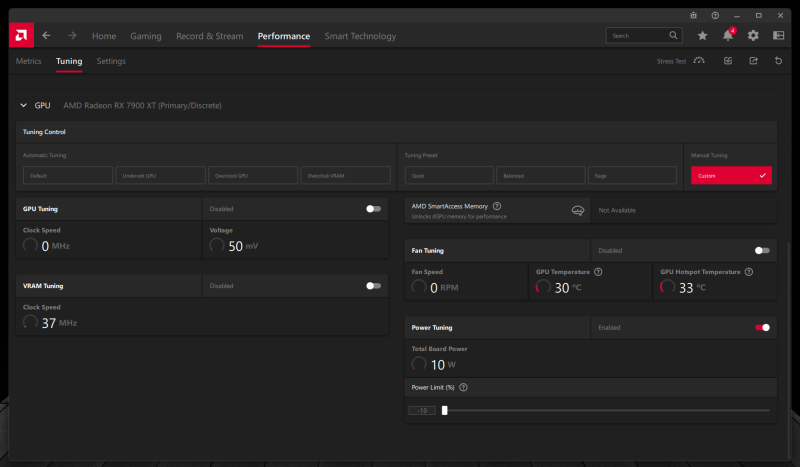Open the Record & Stream tab
The image size is (800, 467).
[210, 36]
